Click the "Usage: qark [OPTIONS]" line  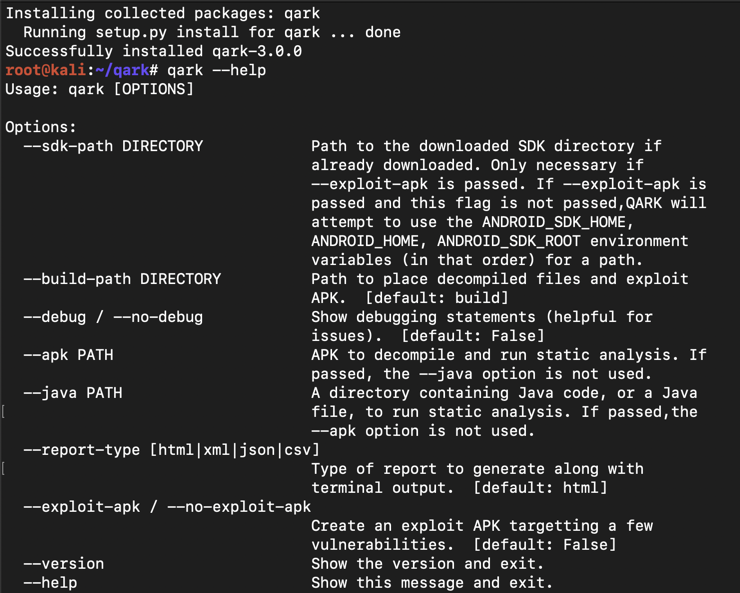(x=99, y=89)
